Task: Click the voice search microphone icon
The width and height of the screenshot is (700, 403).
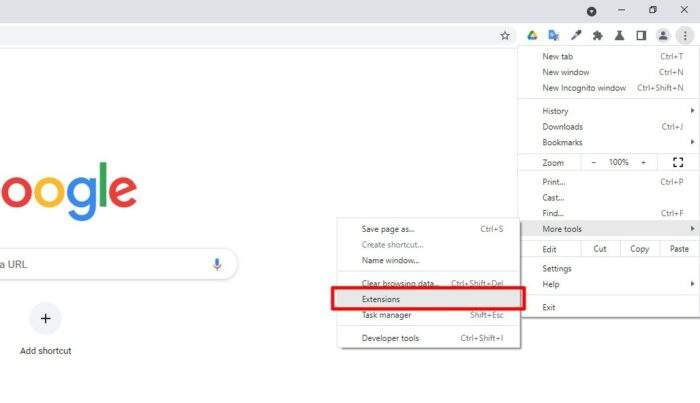Action: (x=217, y=264)
